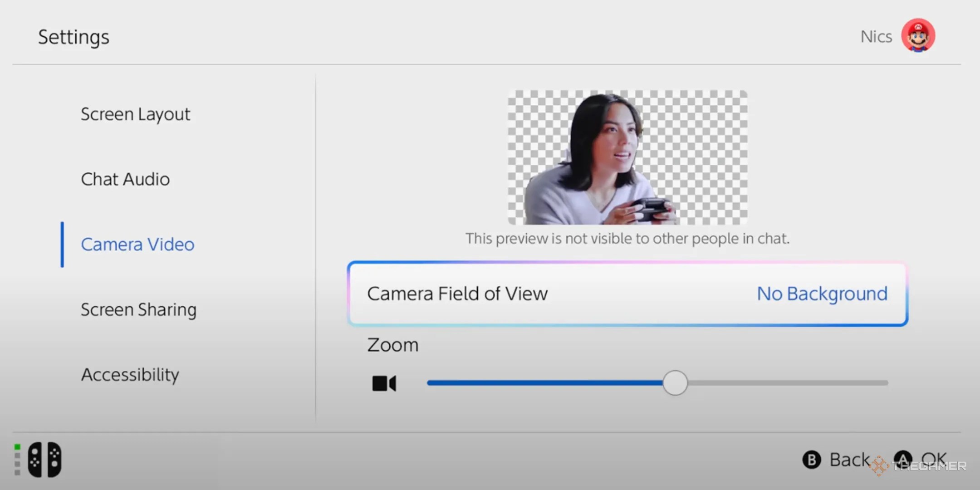
Task: Click the controller battery indicator dots
Action: 17,460
